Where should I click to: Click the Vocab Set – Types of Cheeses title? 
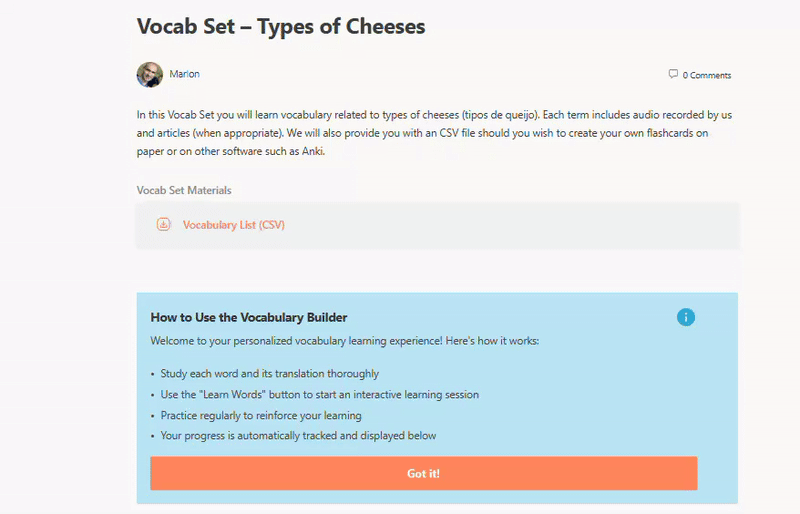281,26
